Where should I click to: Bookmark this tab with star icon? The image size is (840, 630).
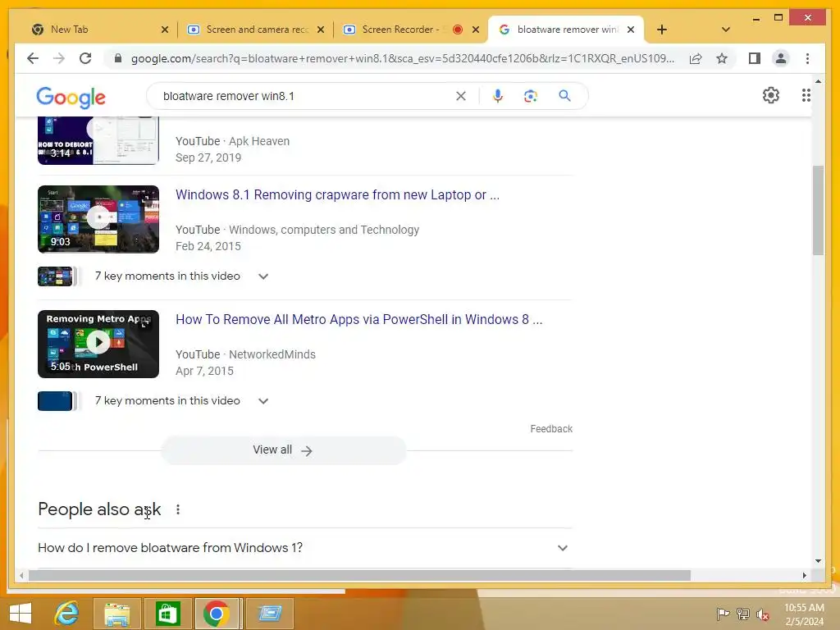pos(722,58)
